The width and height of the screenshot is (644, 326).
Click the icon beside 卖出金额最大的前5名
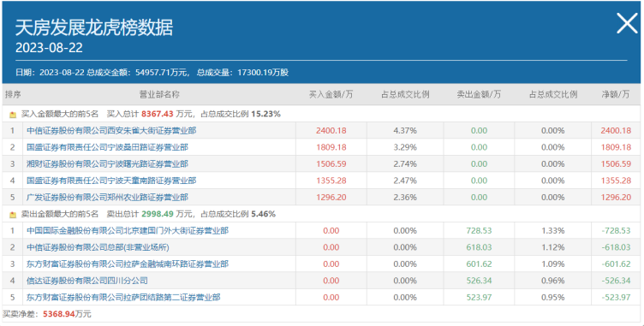tap(13, 214)
